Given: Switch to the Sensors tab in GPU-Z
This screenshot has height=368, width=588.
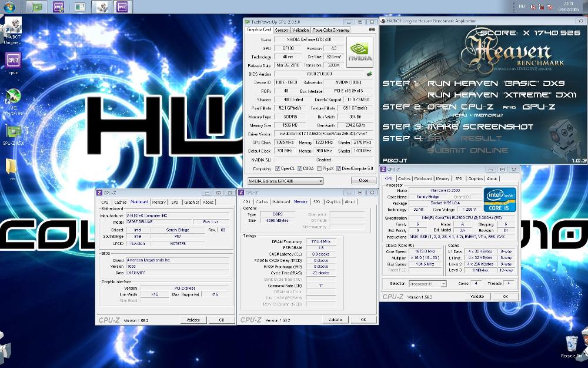Looking at the screenshot, I should point(282,29).
